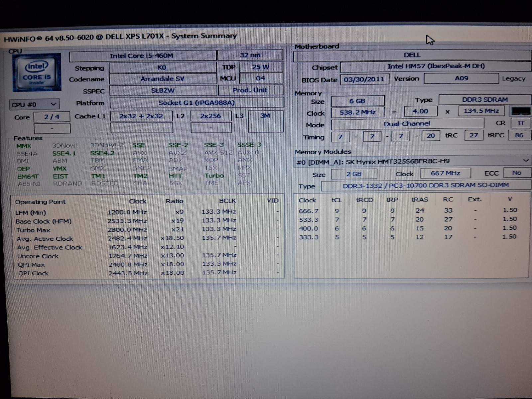
Task: Click the memory Type DDR3 SDRAM field
Action: tap(485, 99)
